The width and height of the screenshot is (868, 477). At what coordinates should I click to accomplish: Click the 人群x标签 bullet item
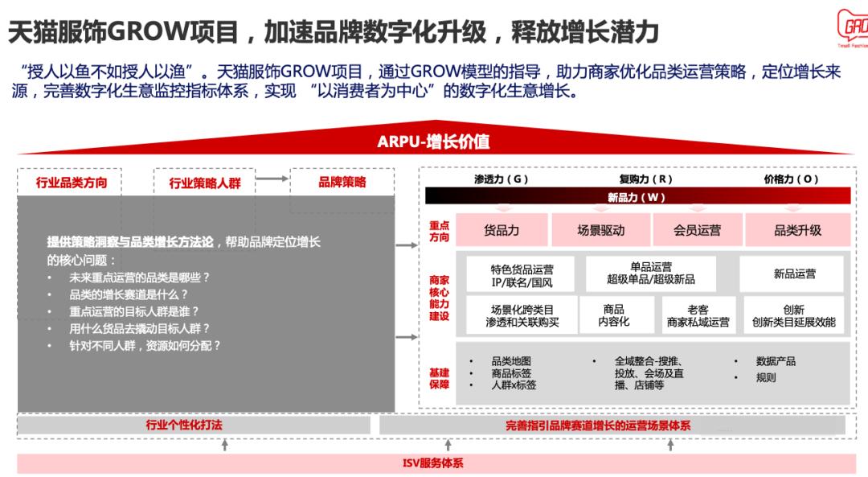[x=514, y=384]
